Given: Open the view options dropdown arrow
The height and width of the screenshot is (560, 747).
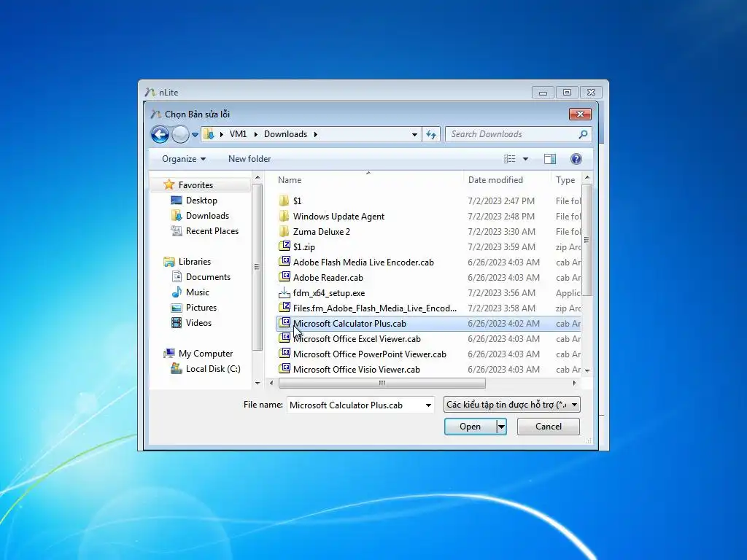Looking at the screenshot, I should [x=525, y=159].
